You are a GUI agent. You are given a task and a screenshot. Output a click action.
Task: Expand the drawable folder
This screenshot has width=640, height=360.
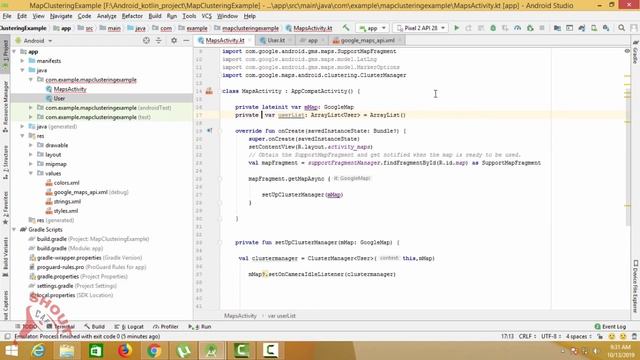31,145
